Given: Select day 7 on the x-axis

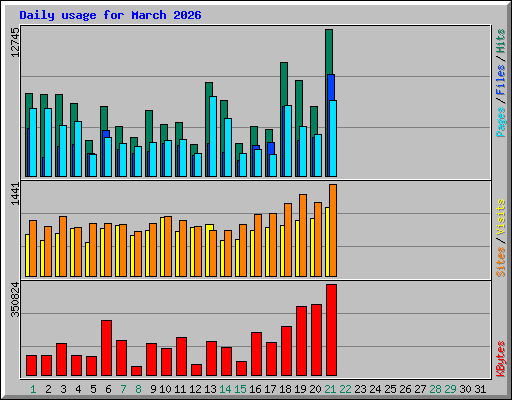Looking at the screenshot, I should [x=123, y=389].
